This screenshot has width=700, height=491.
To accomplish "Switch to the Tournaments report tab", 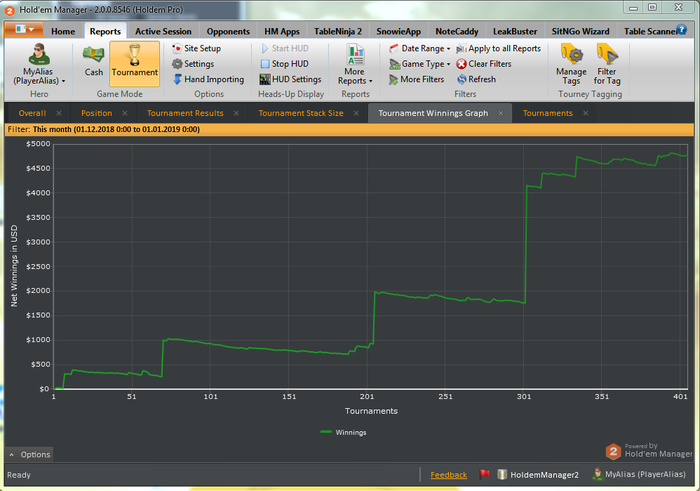I will tap(548, 113).
